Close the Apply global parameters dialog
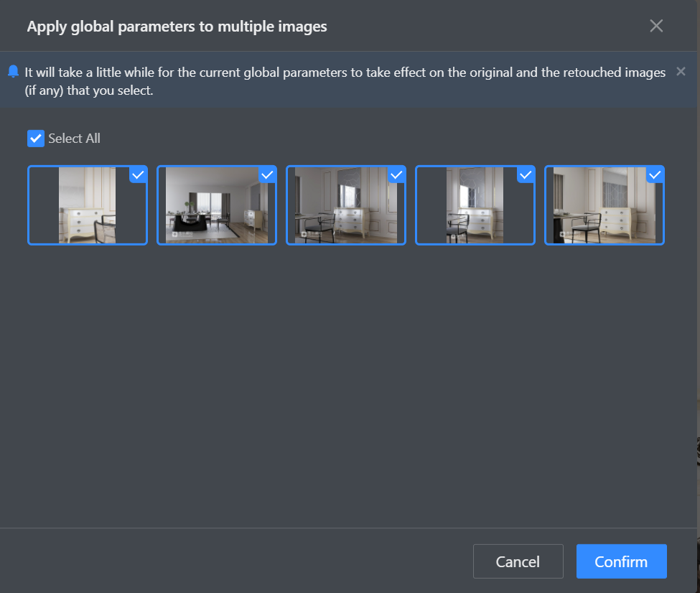 (655, 27)
